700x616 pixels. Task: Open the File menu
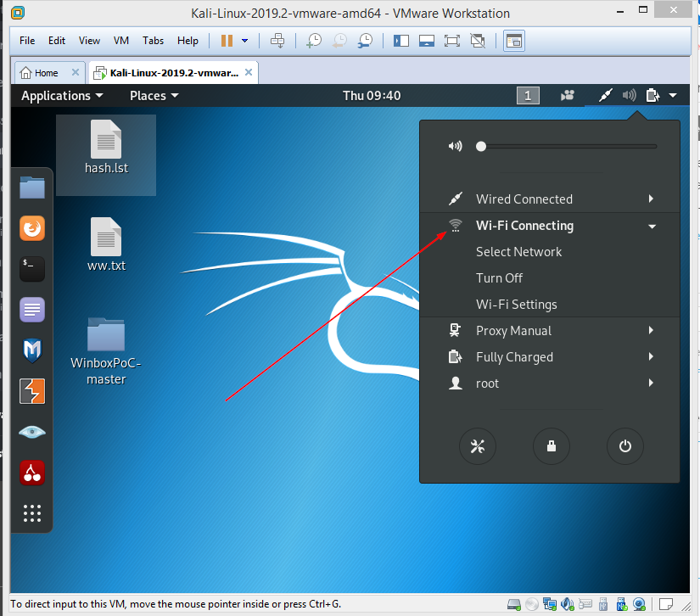[27, 41]
